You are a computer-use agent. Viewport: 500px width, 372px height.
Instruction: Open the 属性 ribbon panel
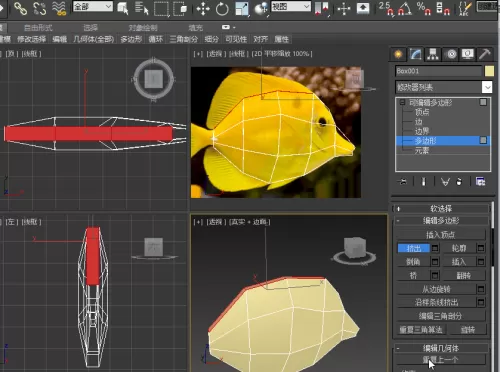282,39
